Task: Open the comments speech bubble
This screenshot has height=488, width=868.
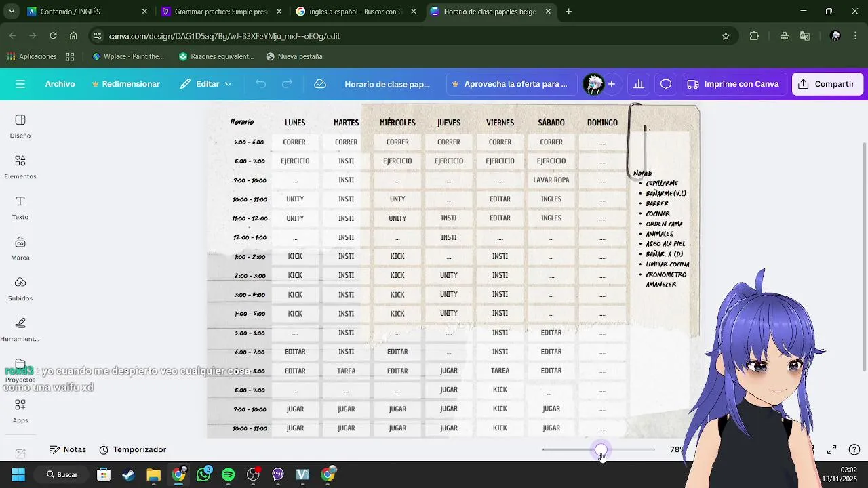Action: 666,84
